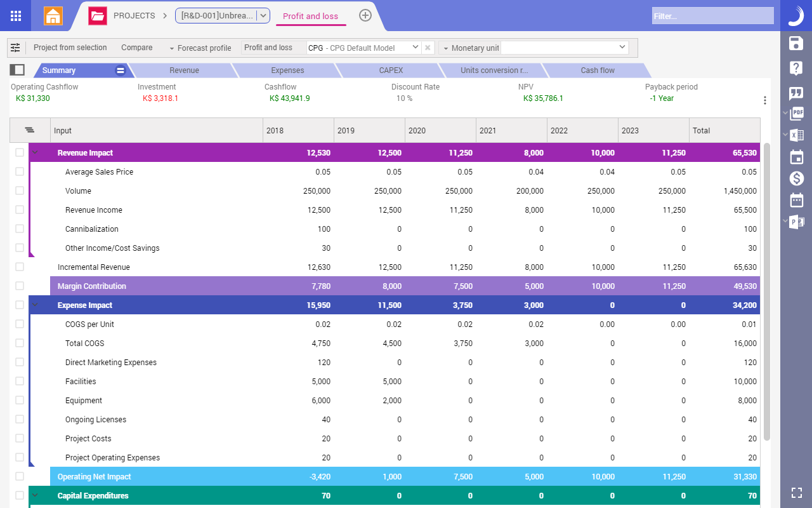This screenshot has width=812, height=508.
Task: Open the help question mark icon
Action: tap(796, 69)
